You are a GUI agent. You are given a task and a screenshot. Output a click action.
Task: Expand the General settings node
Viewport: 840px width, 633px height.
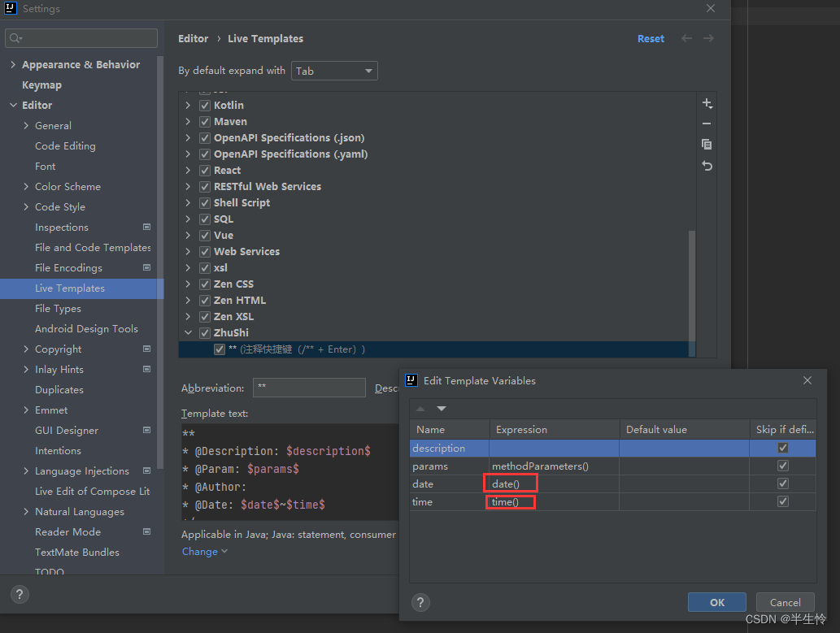tap(26, 125)
